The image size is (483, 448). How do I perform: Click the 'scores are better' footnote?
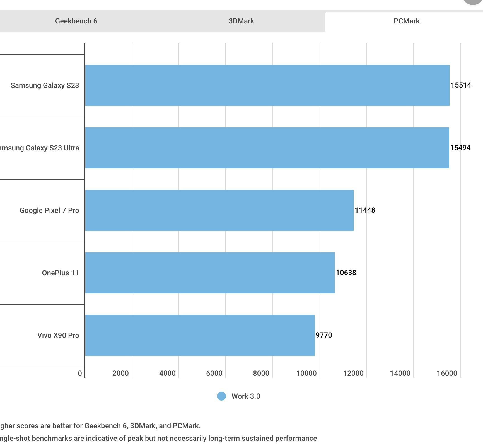[100, 426]
